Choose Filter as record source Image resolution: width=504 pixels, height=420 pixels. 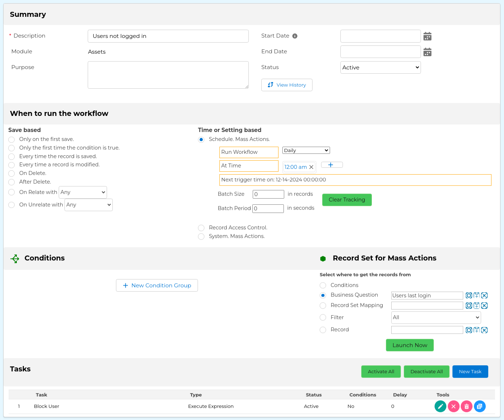[x=323, y=318]
